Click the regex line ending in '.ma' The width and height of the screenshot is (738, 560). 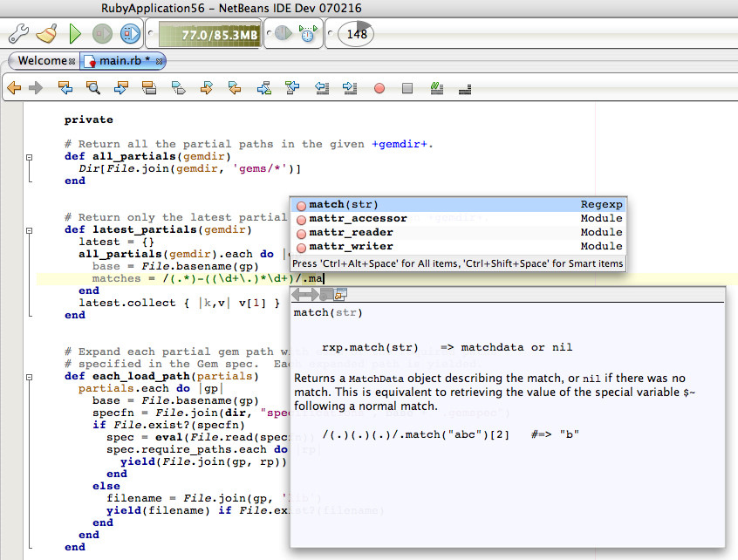click(208, 278)
